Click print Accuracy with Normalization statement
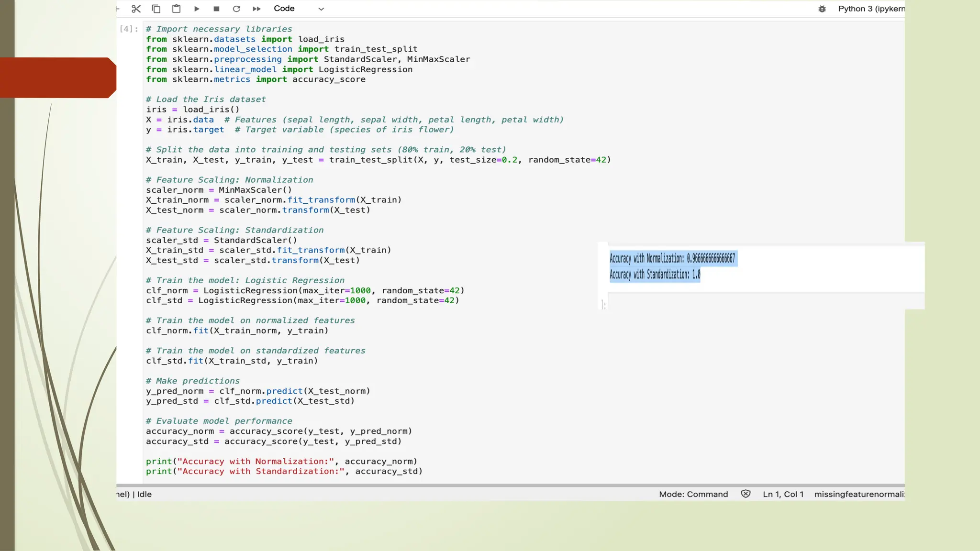Screen dimensions: 980x551 coord(282,462)
